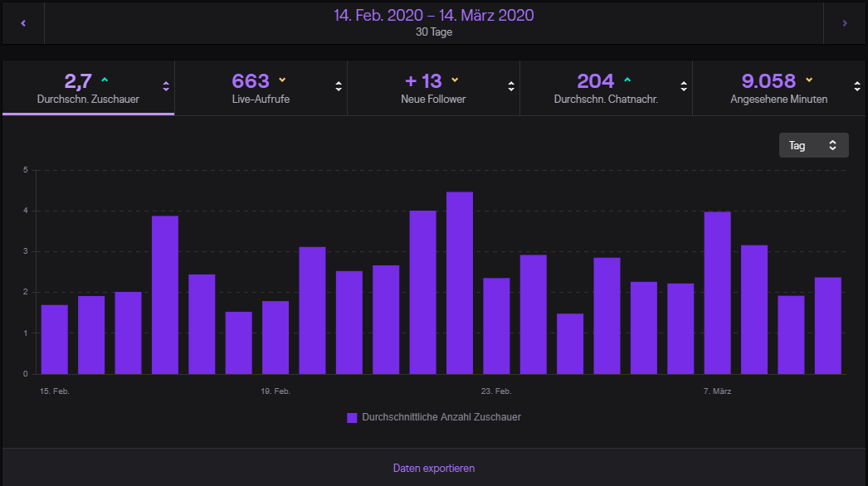Click green trend arrow beside 2,7

click(105, 80)
